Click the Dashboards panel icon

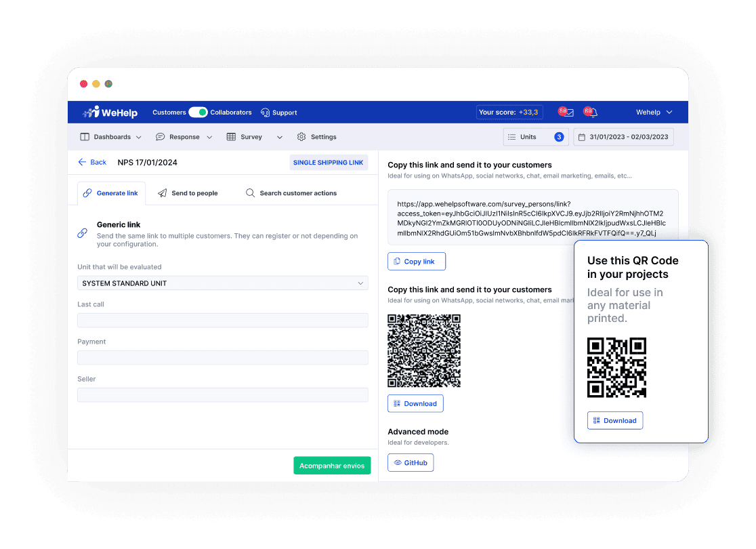click(x=85, y=136)
